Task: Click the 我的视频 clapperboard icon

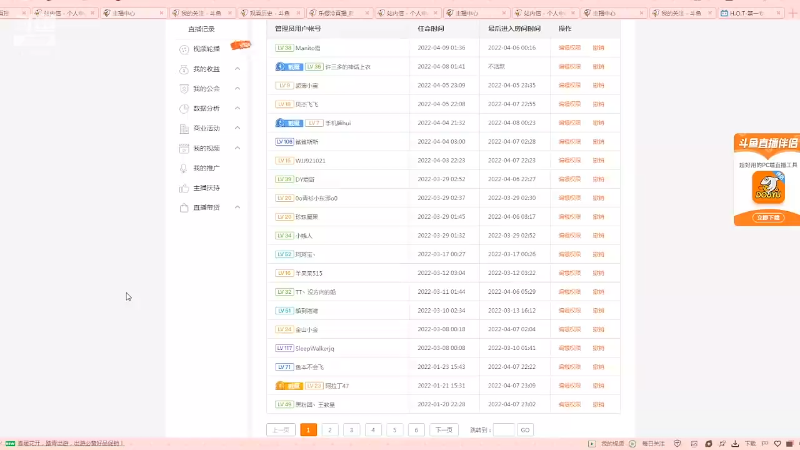Action: [x=184, y=148]
